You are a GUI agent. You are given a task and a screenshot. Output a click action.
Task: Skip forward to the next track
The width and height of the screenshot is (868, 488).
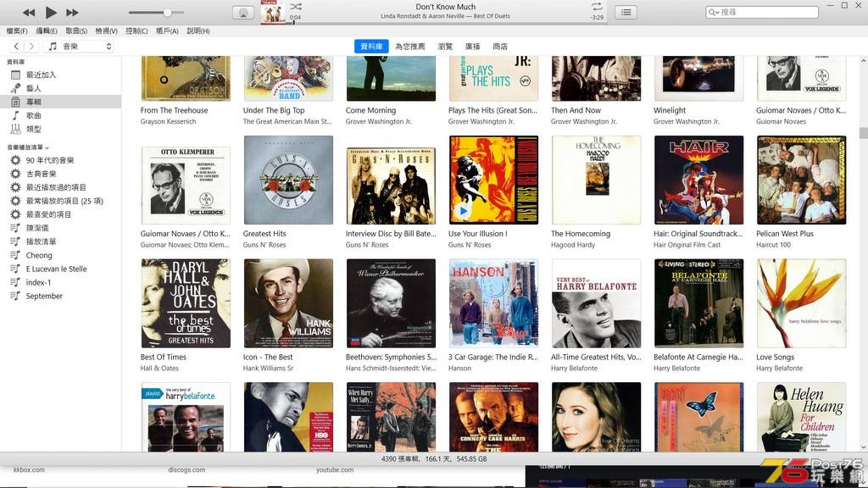(72, 12)
